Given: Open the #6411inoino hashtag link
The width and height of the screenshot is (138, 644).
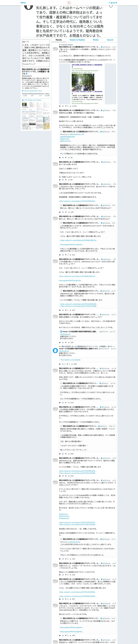Looking at the screenshot, I should 64,516.
